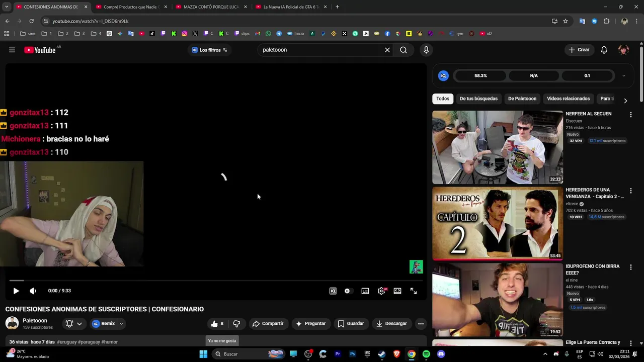Open options menu for HEREDEROS video

[630, 191]
